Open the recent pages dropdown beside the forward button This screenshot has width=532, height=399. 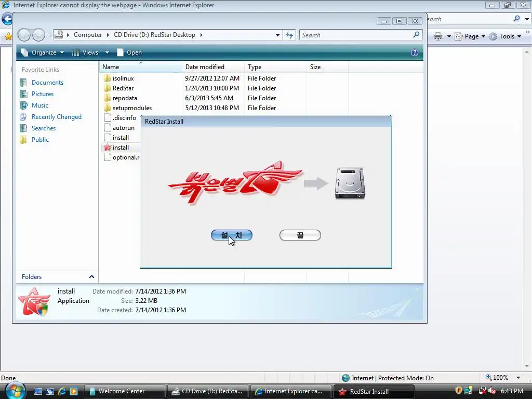coord(49,35)
